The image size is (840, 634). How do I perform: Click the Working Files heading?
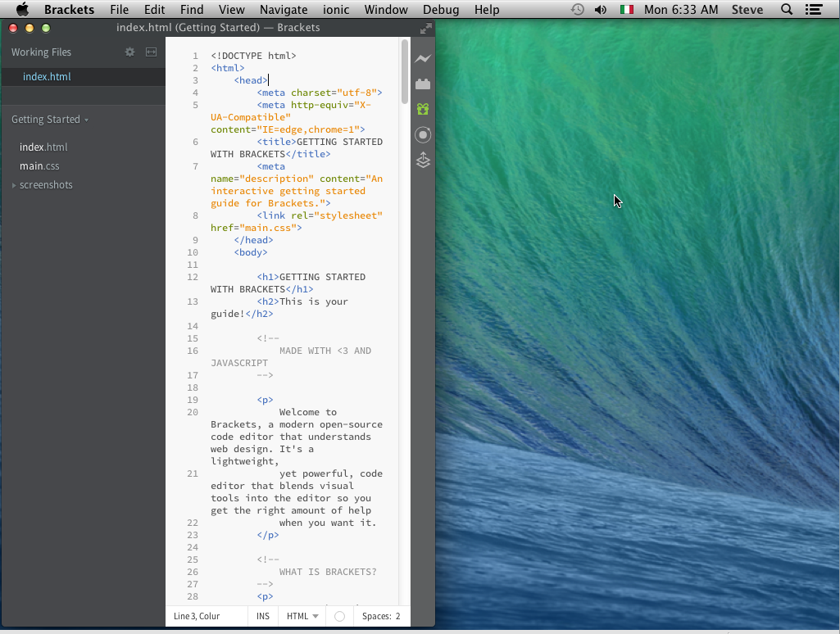41,52
